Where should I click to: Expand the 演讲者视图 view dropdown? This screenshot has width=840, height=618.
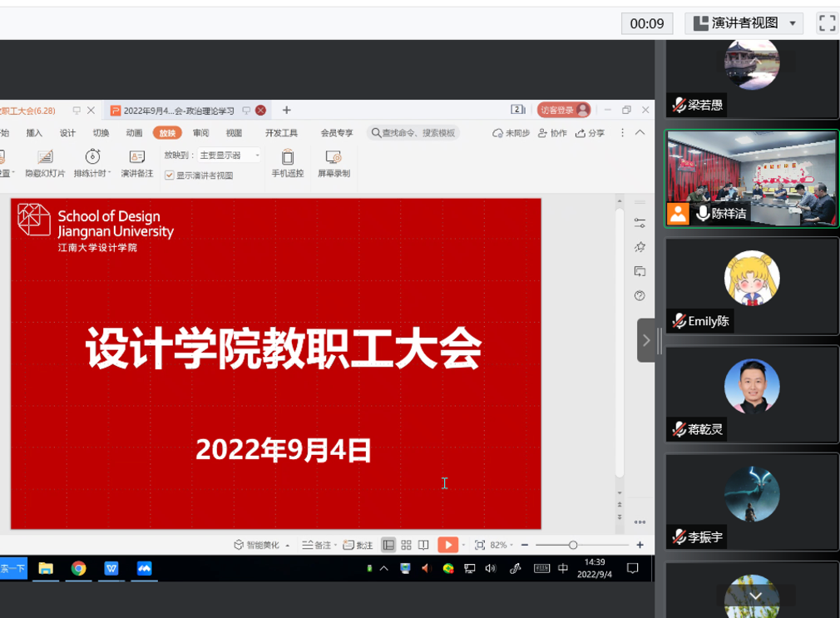[793, 23]
